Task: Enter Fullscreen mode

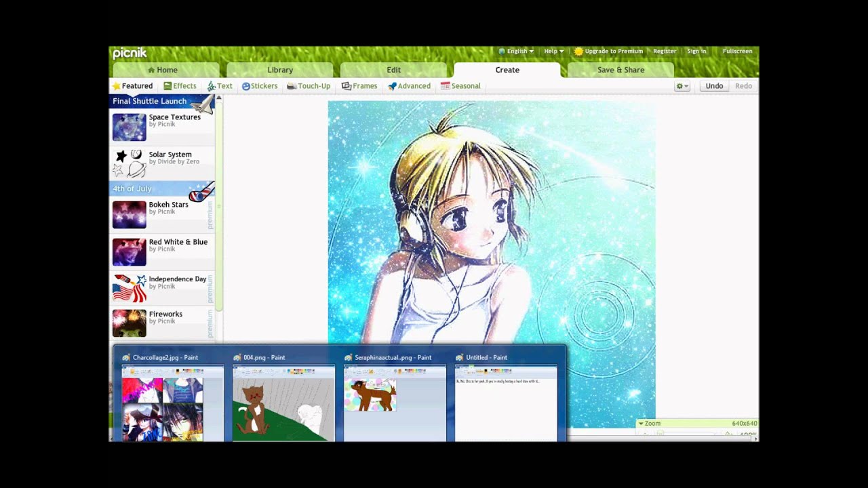Action: click(737, 52)
